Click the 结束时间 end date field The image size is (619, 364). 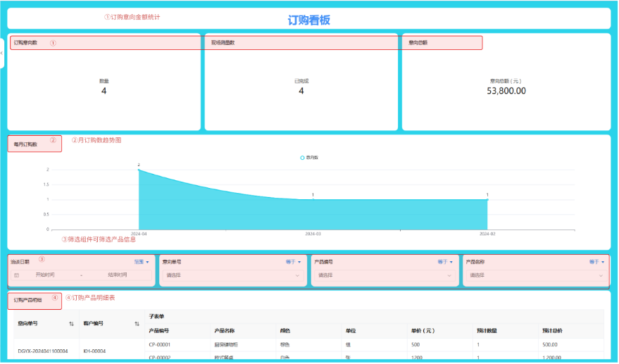(118, 275)
